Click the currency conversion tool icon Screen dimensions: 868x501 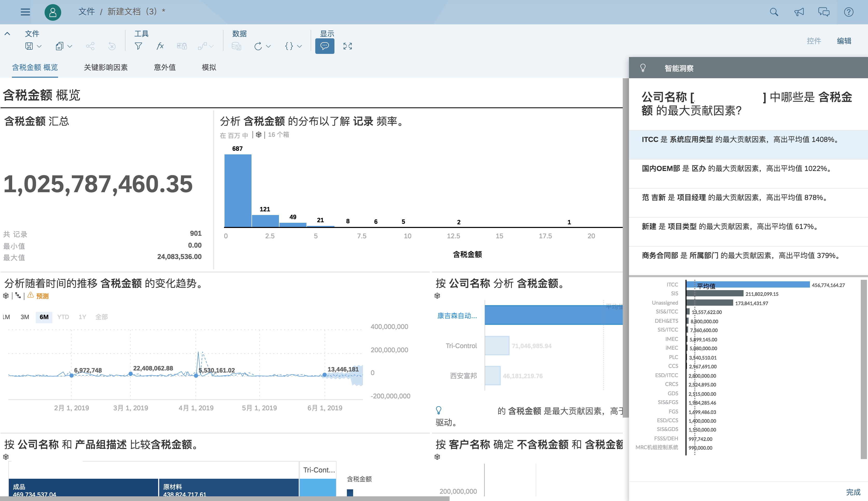coord(181,46)
